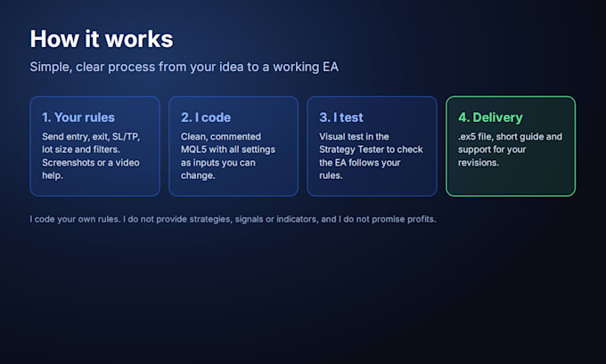606x364 pixels.
Task: Click the disclaimer 'I code your own rules'
Action: [x=75, y=219]
